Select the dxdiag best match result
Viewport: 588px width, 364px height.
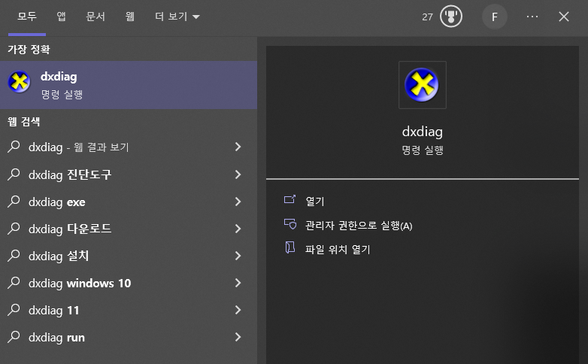[x=129, y=85]
